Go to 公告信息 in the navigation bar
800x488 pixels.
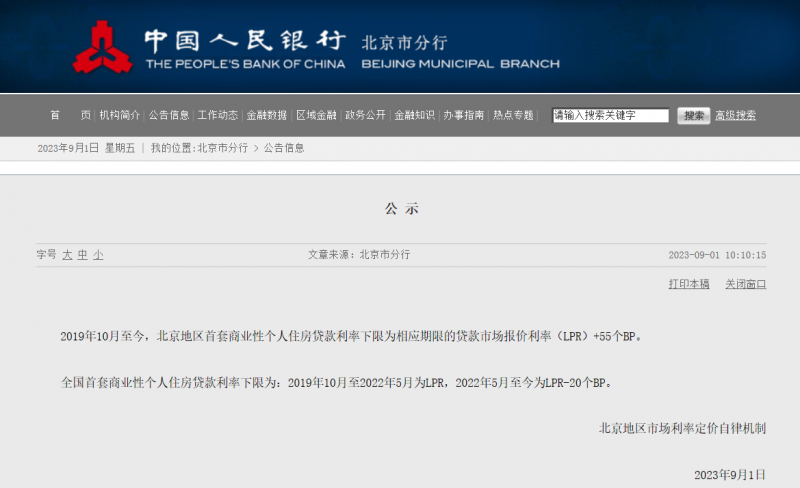169,115
